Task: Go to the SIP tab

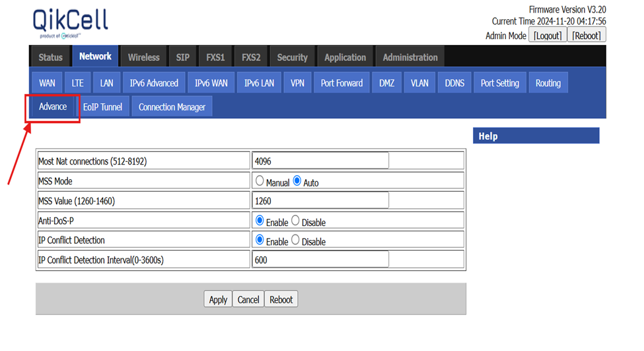Action: click(x=182, y=58)
